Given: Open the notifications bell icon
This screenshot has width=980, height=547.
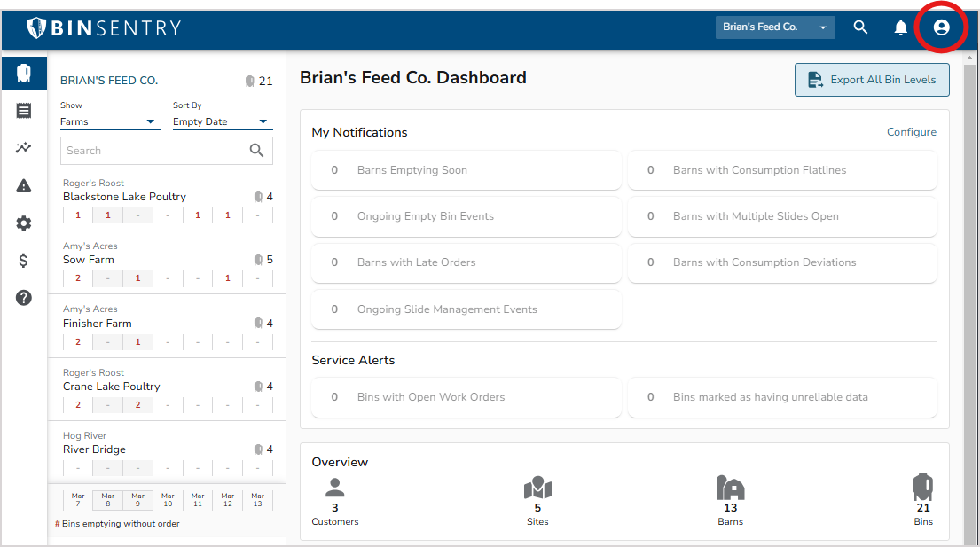Looking at the screenshot, I should [x=901, y=27].
